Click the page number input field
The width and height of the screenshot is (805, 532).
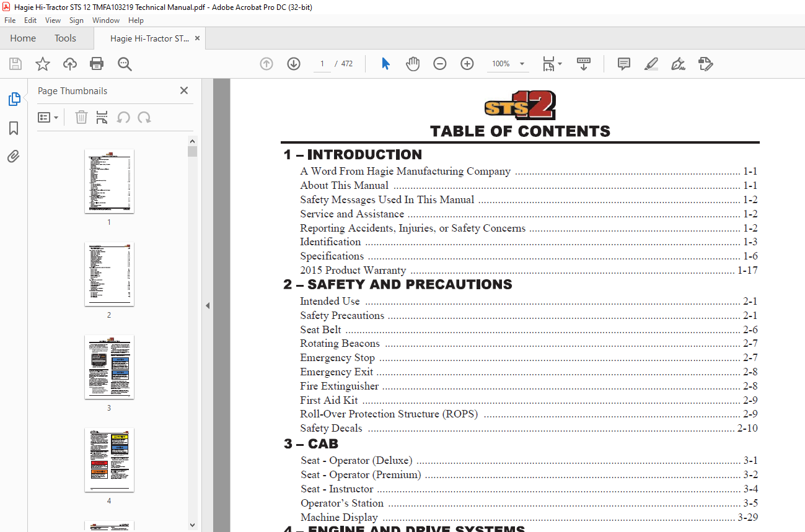coord(322,64)
